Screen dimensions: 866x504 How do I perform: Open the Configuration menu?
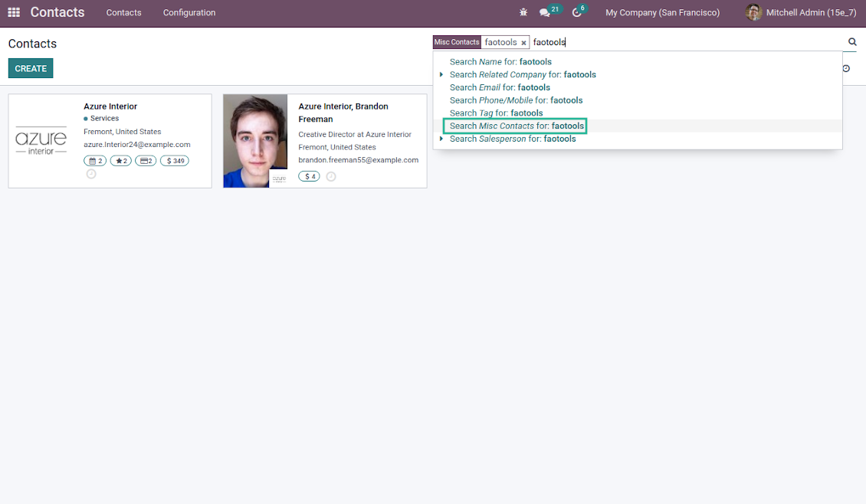tap(189, 13)
